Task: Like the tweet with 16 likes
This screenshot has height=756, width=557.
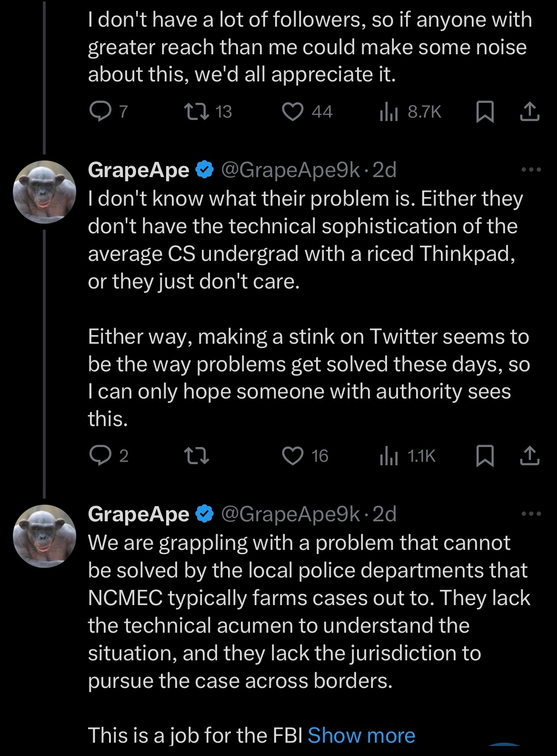Action: (x=293, y=456)
